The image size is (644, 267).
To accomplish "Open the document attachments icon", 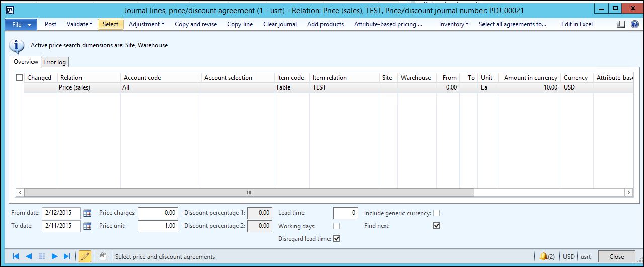I will [103, 256].
